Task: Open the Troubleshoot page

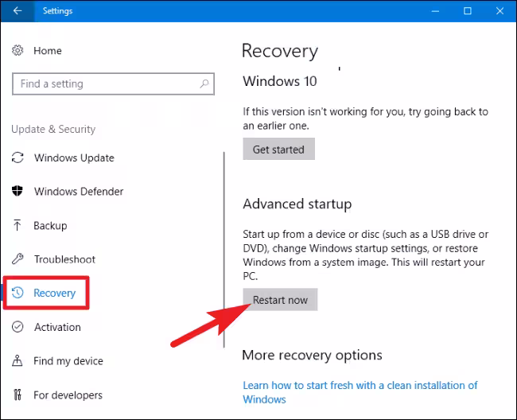Action: (x=64, y=259)
